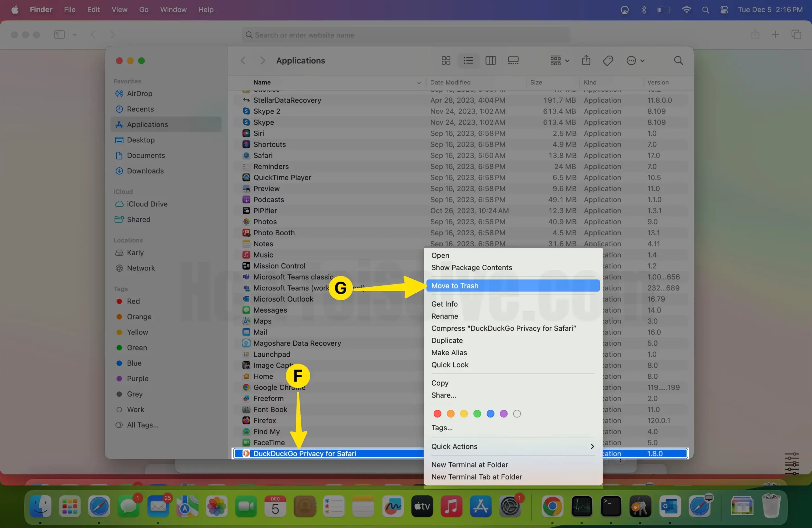Select Move to Trash in context menu

click(x=513, y=286)
